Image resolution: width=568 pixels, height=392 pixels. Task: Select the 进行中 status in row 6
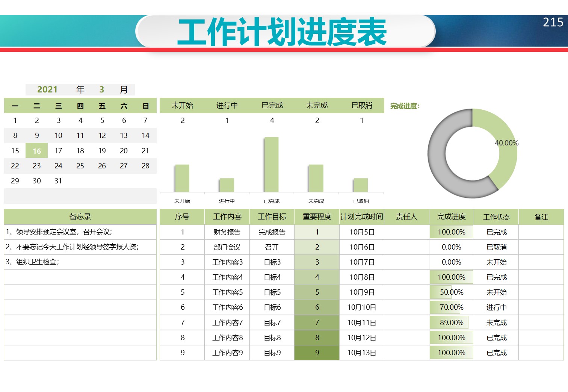pyautogui.click(x=496, y=307)
